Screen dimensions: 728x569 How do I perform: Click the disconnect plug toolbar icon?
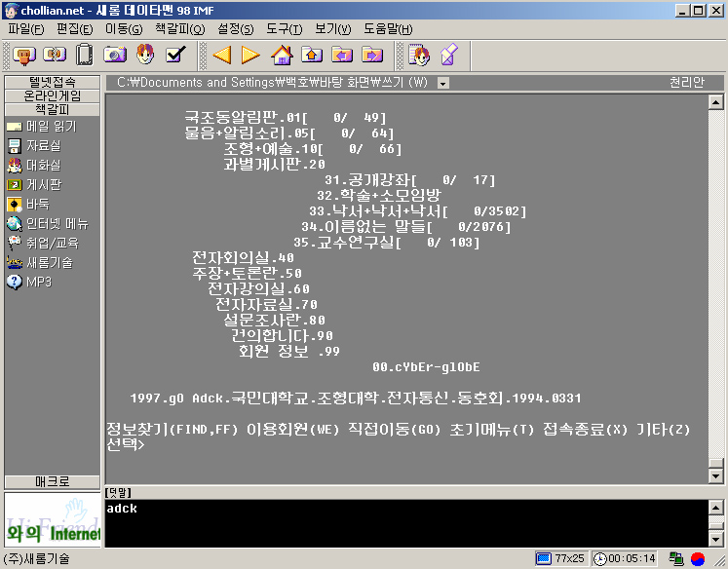pyautogui.click(x=55, y=56)
